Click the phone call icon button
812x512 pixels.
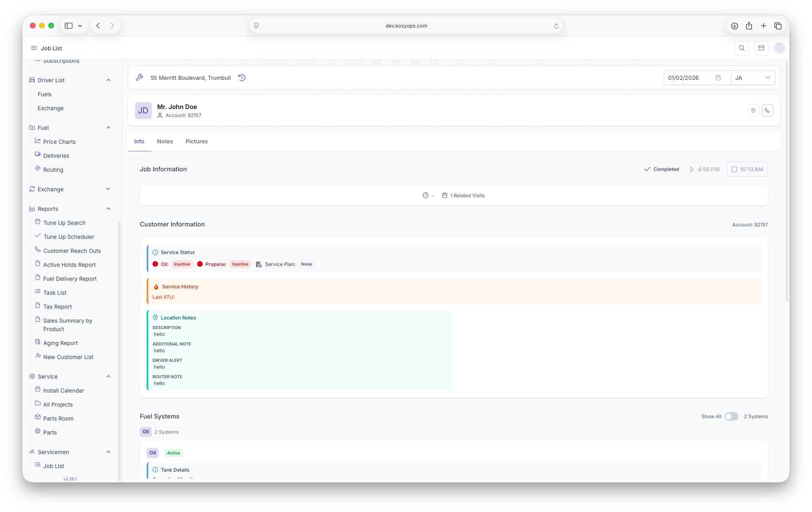click(767, 111)
